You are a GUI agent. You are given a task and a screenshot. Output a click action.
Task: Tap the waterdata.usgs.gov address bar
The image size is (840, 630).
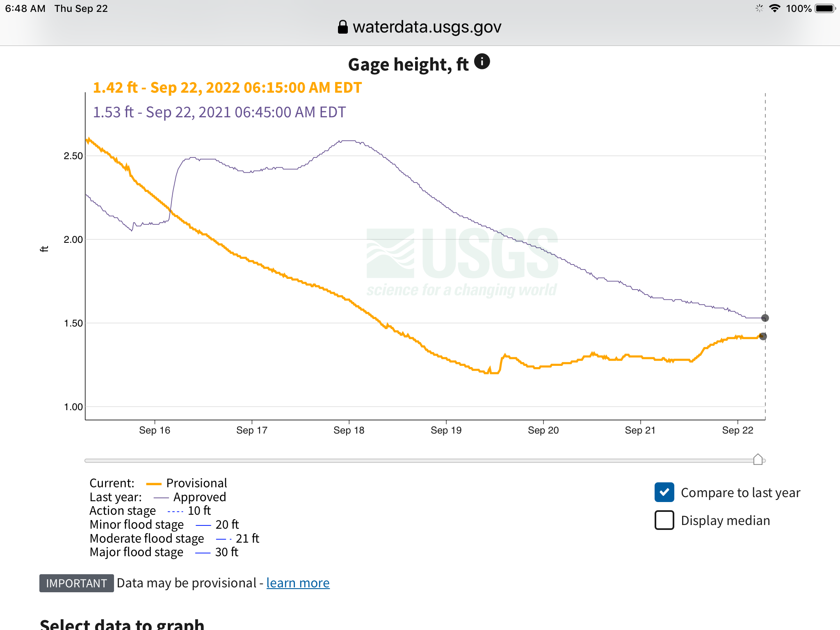coord(420,27)
